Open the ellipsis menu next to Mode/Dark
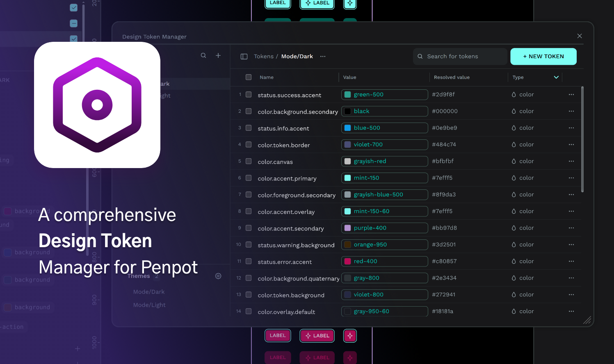614x364 pixels. pos(323,57)
